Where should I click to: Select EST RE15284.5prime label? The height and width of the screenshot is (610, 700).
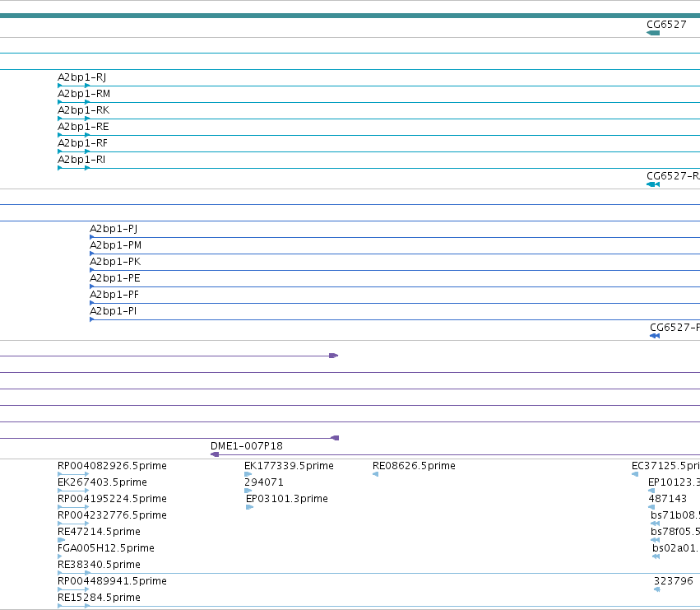coord(99,598)
